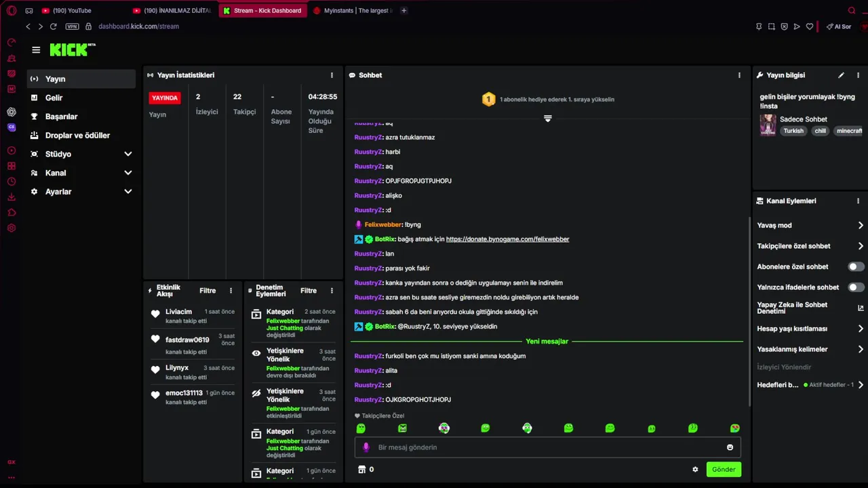Screen dimensions: 868x488
Task: Open Yayın İstatistikleri three-dot menu
Action: pyautogui.click(x=332, y=75)
